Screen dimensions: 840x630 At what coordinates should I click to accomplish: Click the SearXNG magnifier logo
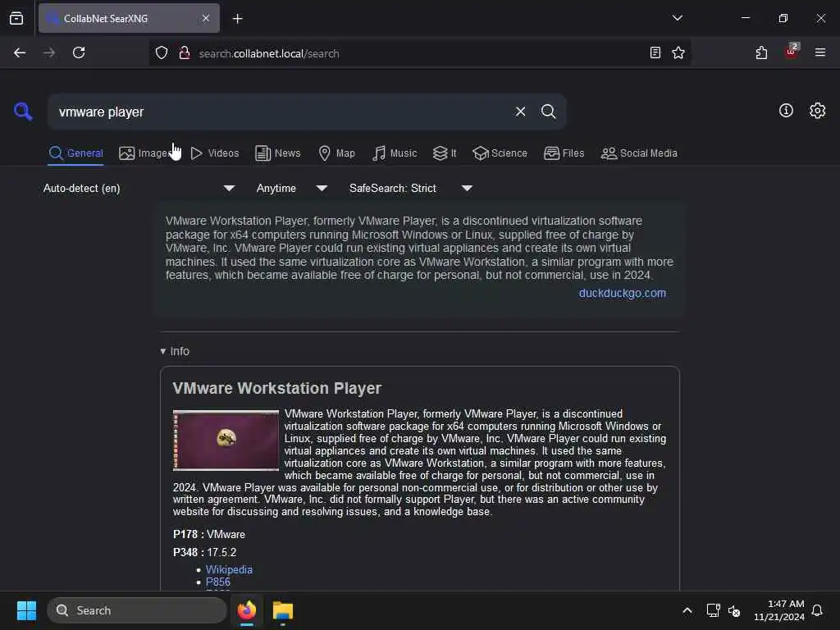[23, 112]
